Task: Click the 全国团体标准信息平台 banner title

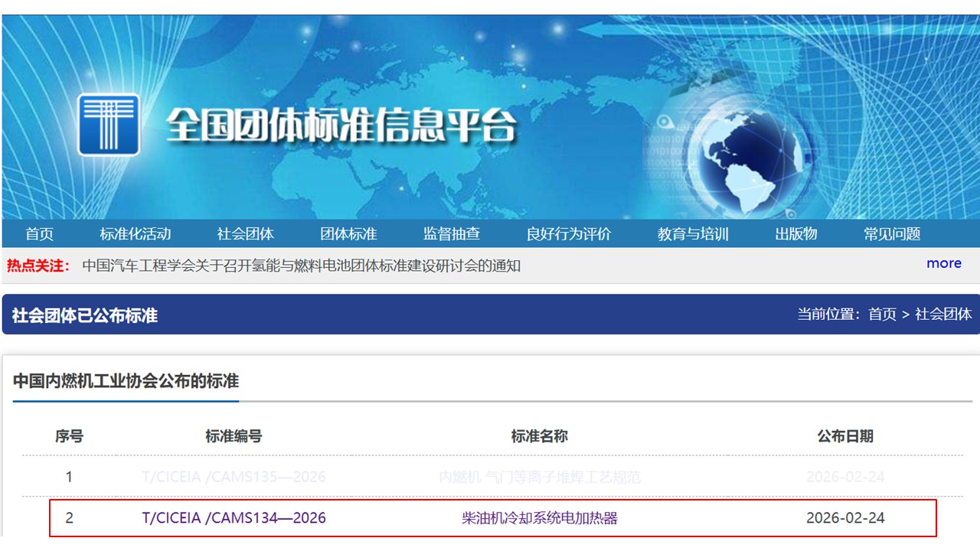Action: click(x=341, y=125)
